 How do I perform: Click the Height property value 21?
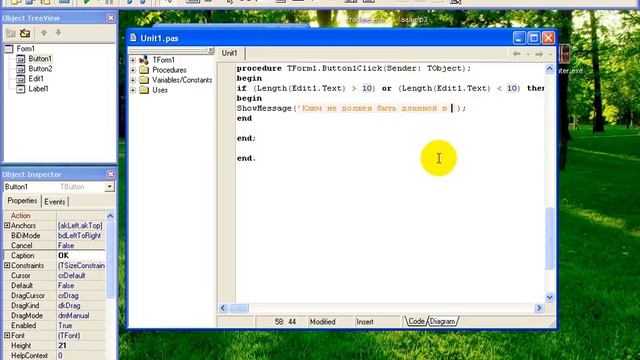tap(81, 345)
